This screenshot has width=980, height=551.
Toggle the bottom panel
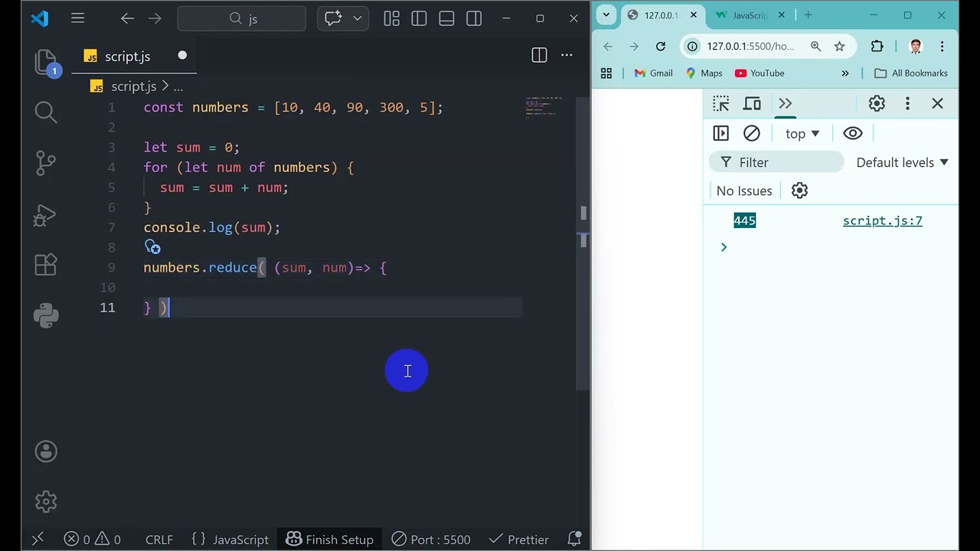[x=446, y=18]
